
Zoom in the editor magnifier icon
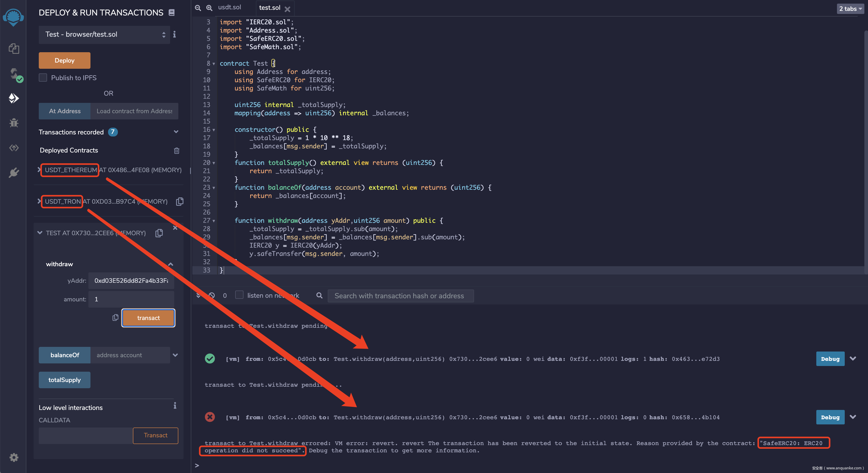point(209,8)
